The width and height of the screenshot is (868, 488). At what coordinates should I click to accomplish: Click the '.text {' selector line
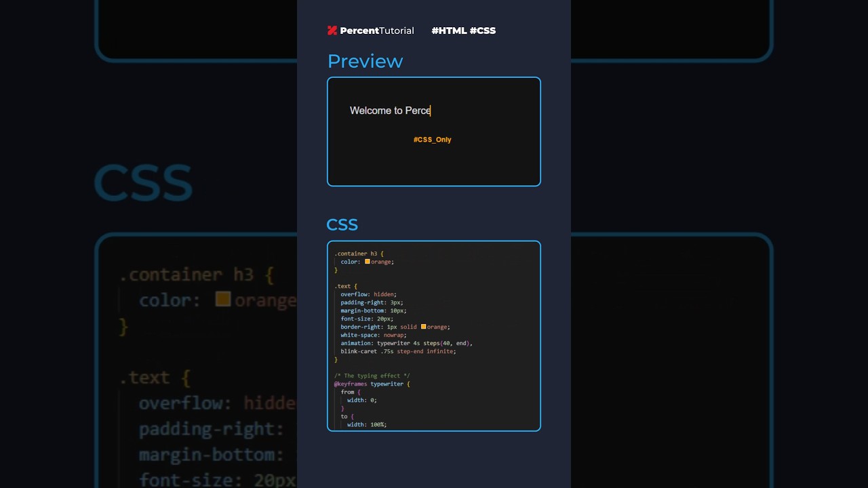(346, 286)
